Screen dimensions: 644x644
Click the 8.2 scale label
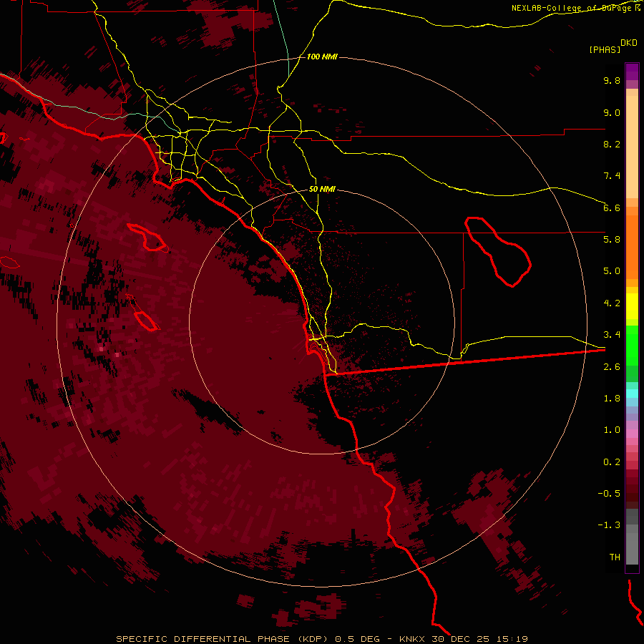coord(612,144)
